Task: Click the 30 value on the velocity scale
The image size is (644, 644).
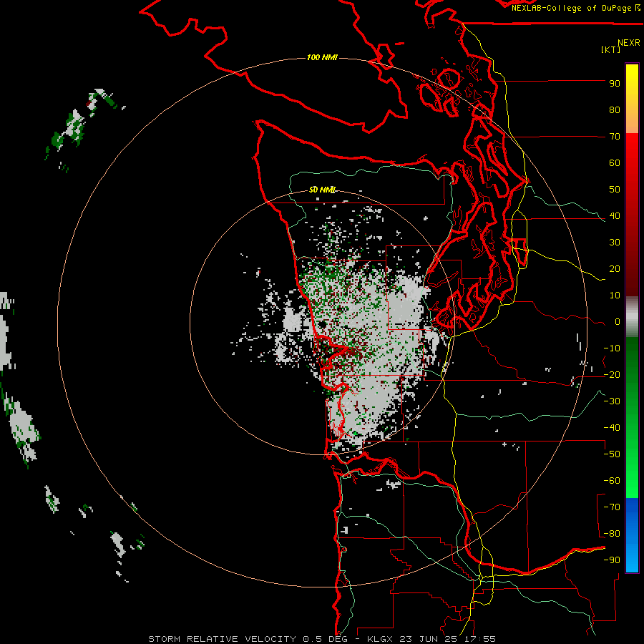Action: [x=615, y=243]
